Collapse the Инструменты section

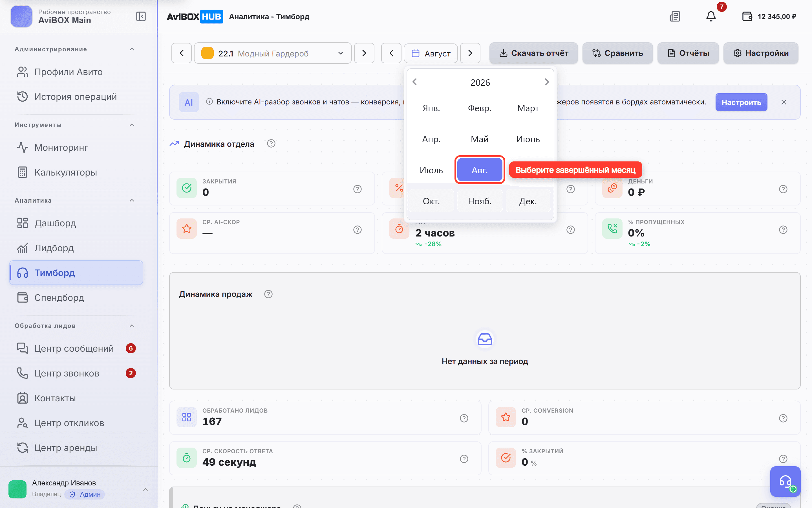pyautogui.click(x=132, y=125)
